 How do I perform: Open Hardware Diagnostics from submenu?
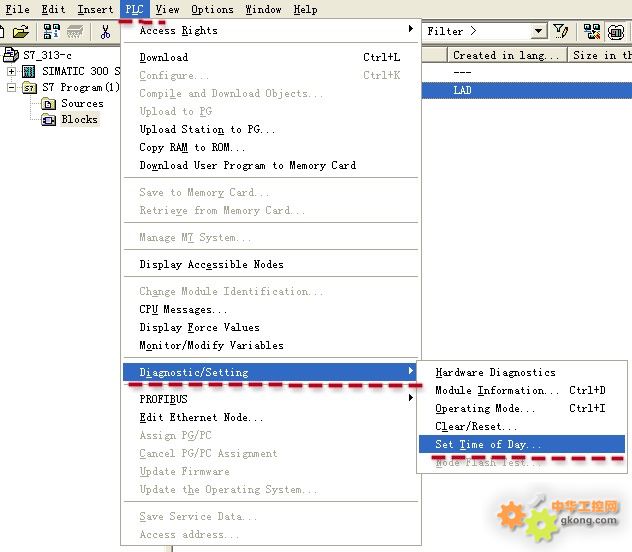click(x=522, y=372)
